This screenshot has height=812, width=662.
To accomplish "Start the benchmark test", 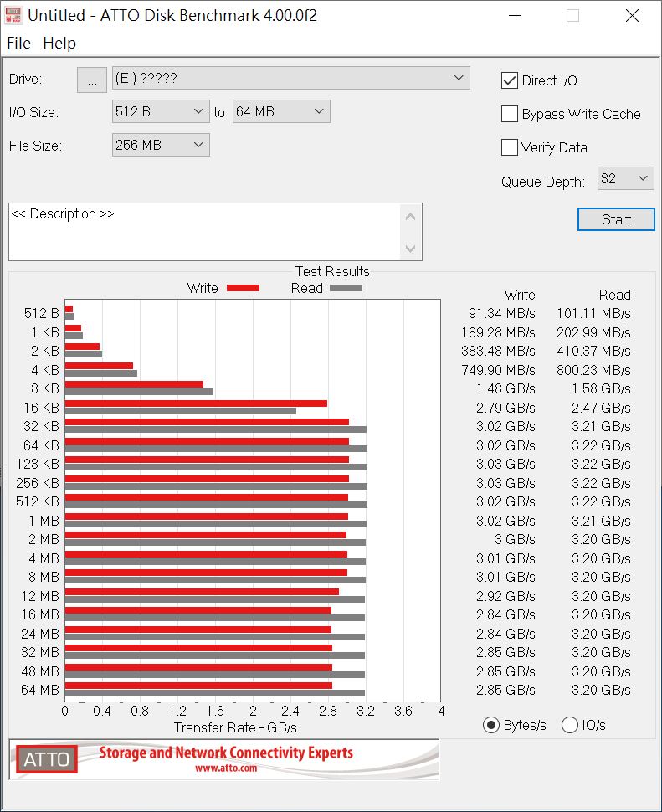I will pyautogui.click(x=616, y=219).
